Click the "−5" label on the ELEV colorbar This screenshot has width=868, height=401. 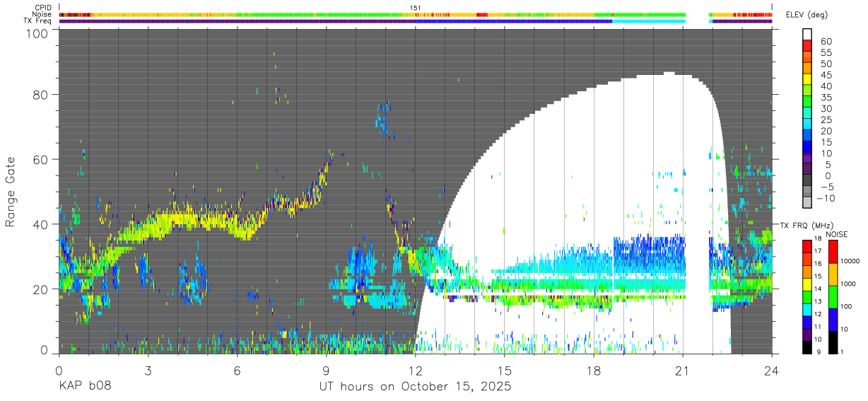[828, 187]
